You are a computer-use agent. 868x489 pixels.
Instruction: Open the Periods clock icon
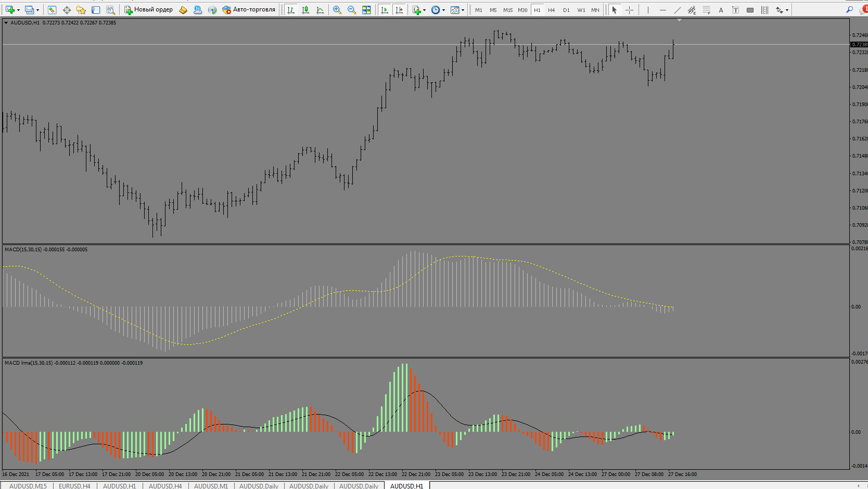[436, 10]
